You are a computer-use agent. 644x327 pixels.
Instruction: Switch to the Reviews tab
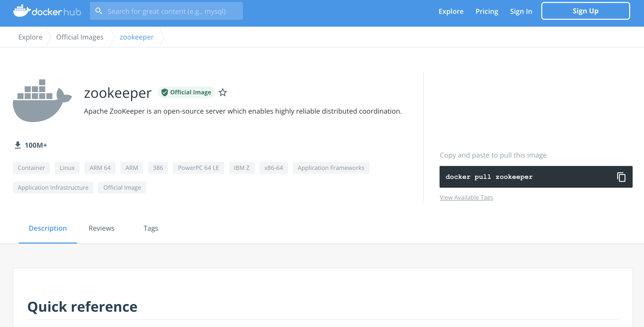coord(101,228)
